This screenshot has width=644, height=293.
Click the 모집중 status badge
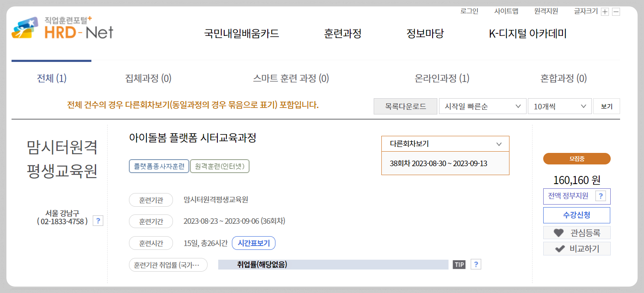coord(577,159)
